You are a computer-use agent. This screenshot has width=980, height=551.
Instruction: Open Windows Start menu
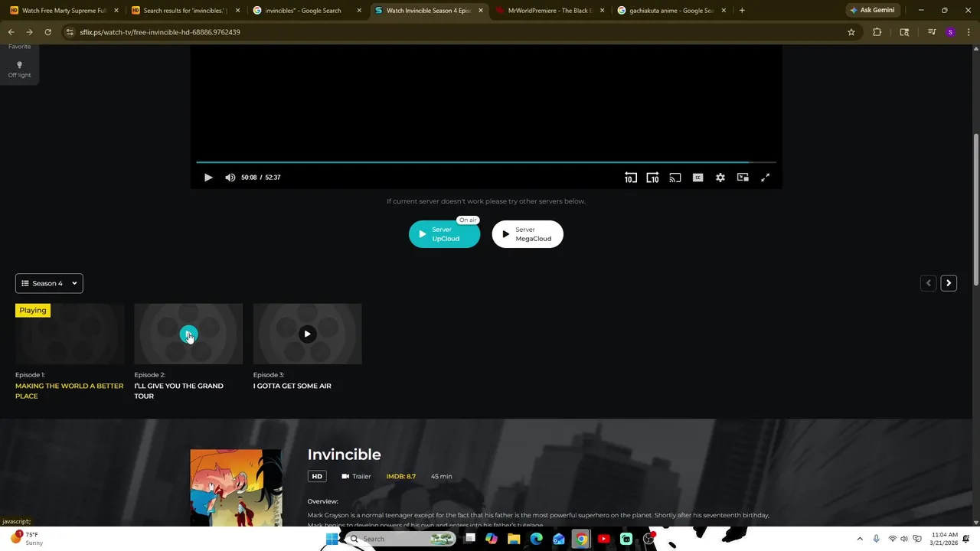coord(332,539)
